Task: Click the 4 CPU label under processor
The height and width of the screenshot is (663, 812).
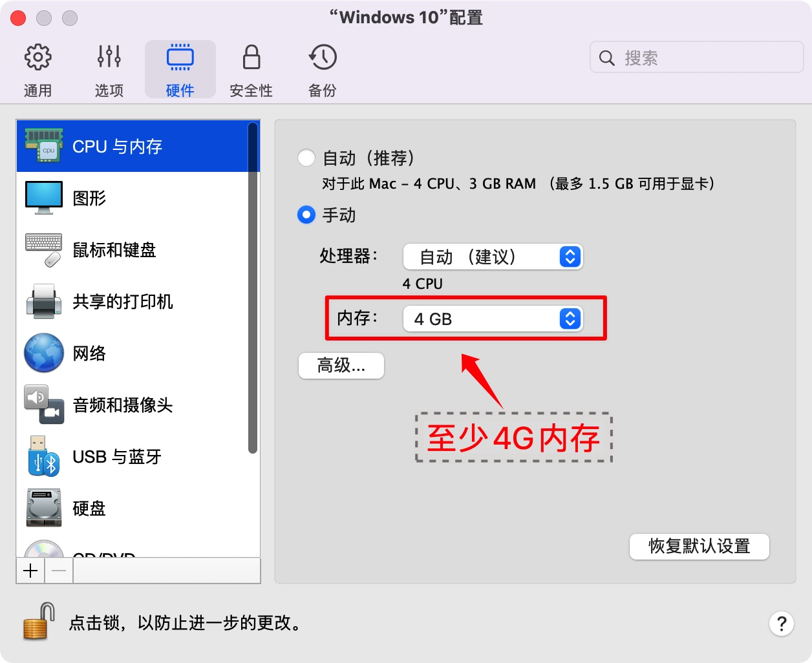Action: pos(422,284)
